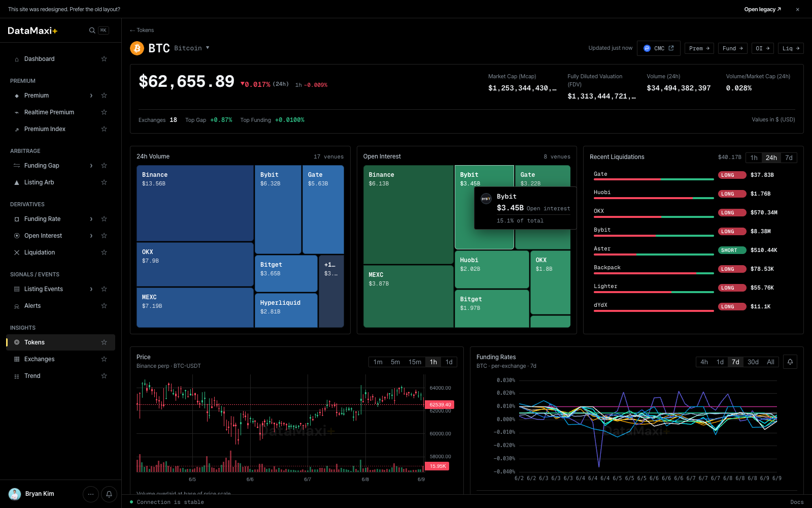Viewport: 812px width, 508px height.
Task: Click the Tokens coin icon in sidebar
Action: [x=17, y=342]
